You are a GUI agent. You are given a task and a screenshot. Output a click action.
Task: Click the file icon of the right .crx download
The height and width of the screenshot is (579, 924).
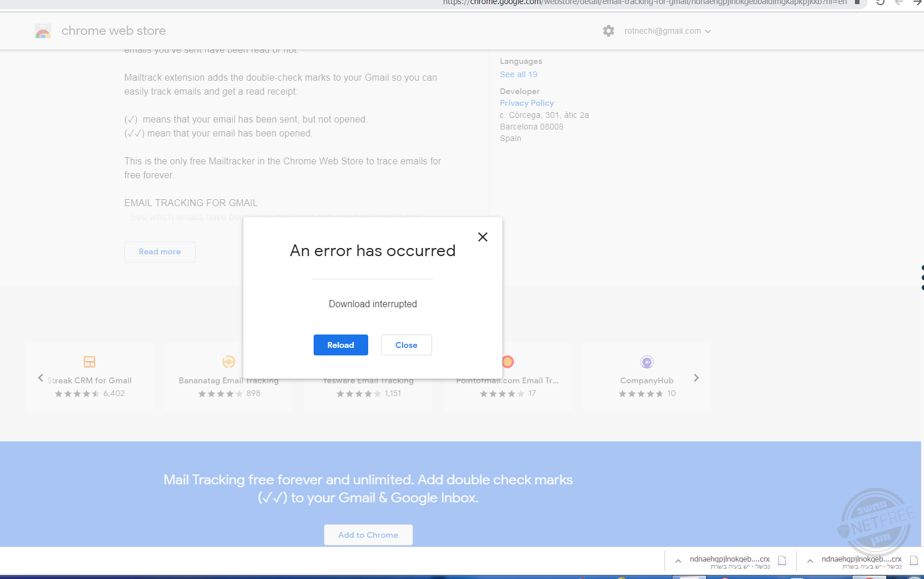pyautogui.click(x=914, y=561)
